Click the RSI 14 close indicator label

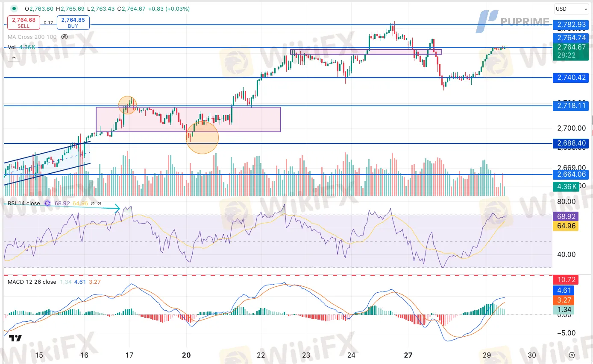(x=24, y=204)
